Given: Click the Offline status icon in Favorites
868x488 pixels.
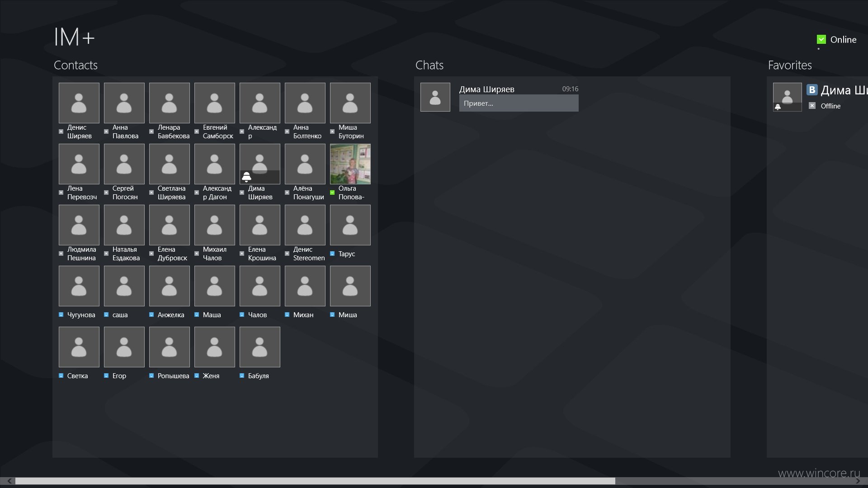Looking at the screenshot, I should (x=812, y=106).
